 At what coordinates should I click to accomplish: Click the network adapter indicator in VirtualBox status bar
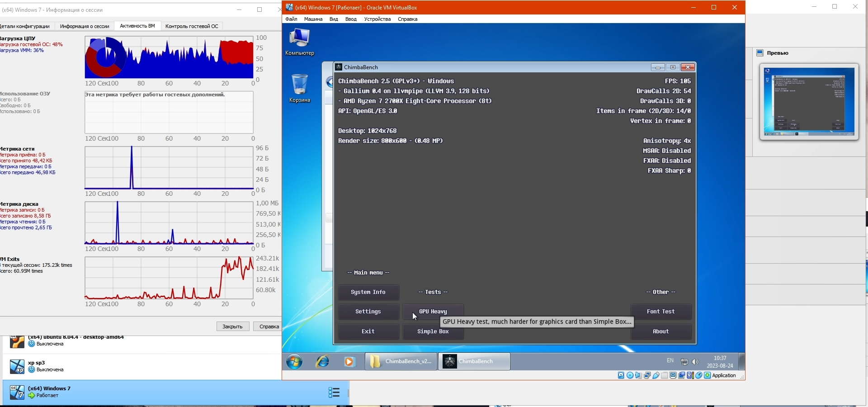coord(647,375)
